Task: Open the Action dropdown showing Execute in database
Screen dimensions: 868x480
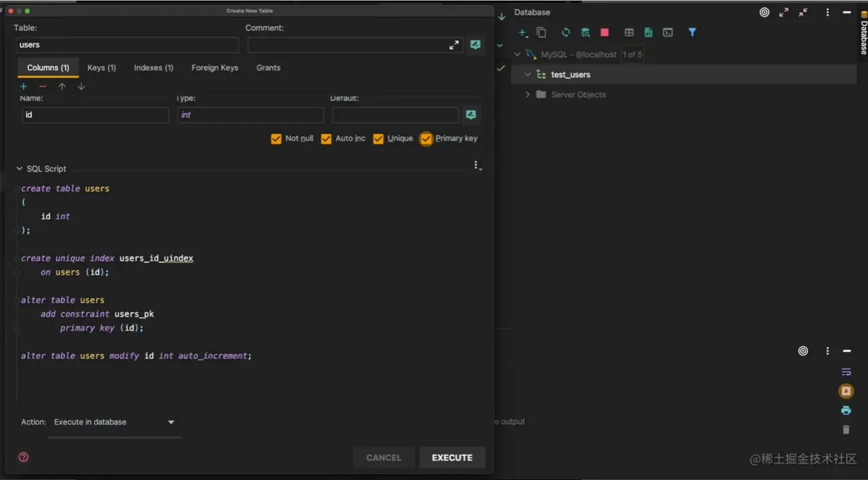Action: click(115, 422)
